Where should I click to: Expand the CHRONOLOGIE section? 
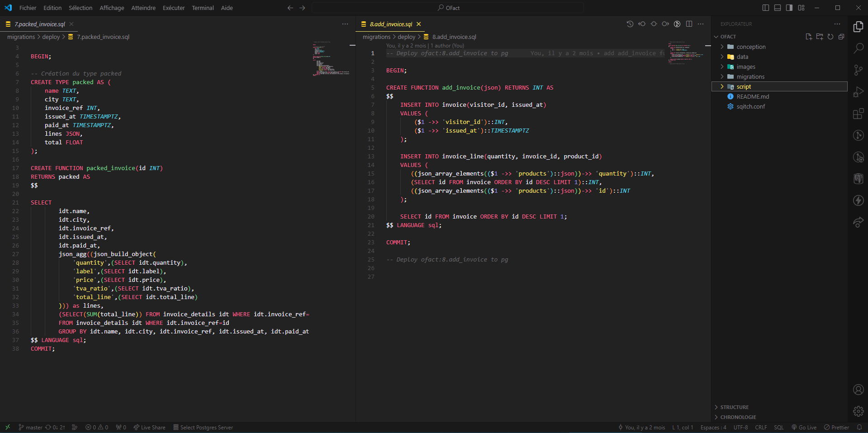point(738,417)
